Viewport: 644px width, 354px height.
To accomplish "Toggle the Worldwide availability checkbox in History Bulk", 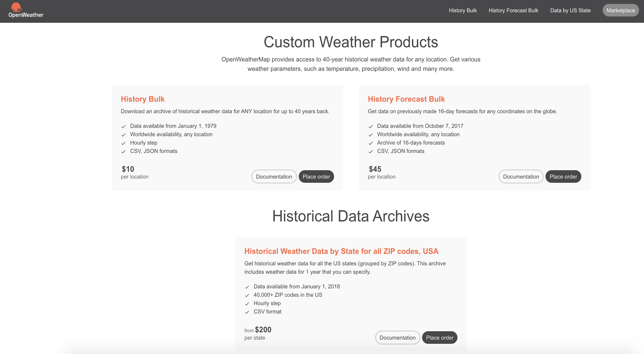I will 123,134.
